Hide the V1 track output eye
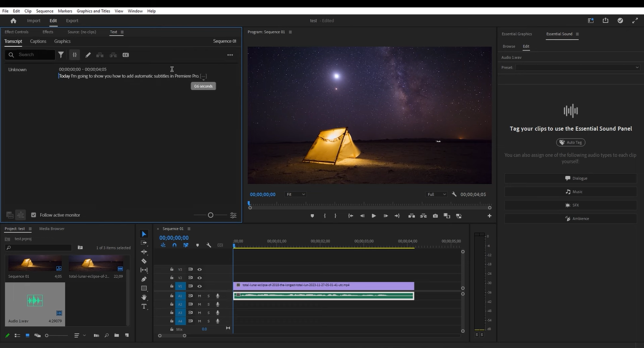The height and width of the screenshot is (348, 644). pos(200,286)
